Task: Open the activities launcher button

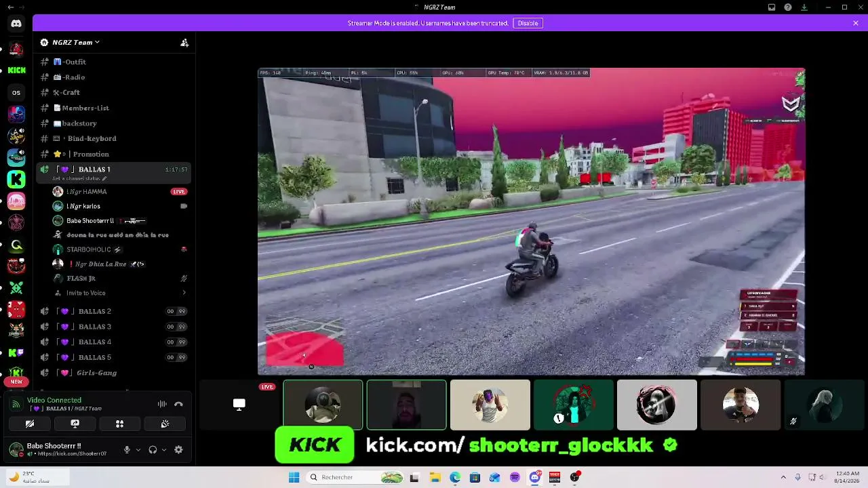Action: pyautogui.click(x=119, y=424)
